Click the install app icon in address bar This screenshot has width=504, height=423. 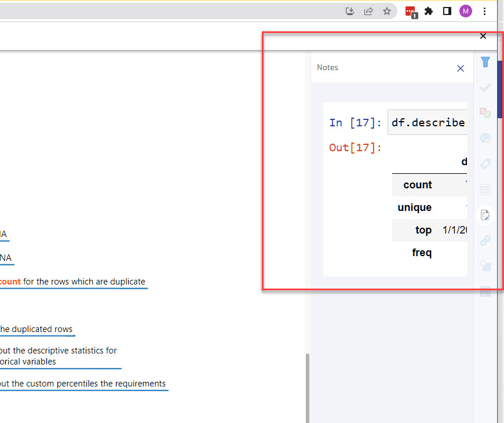tap(350, 12)
